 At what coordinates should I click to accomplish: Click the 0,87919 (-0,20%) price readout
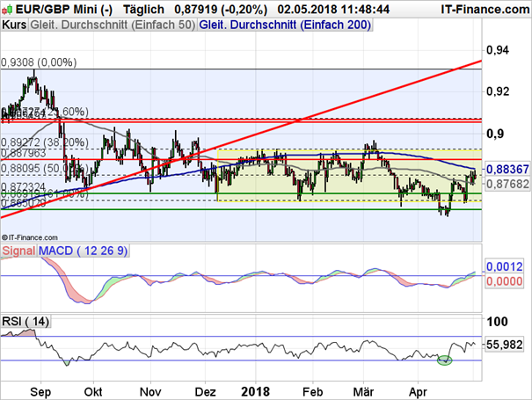[221, 9]
